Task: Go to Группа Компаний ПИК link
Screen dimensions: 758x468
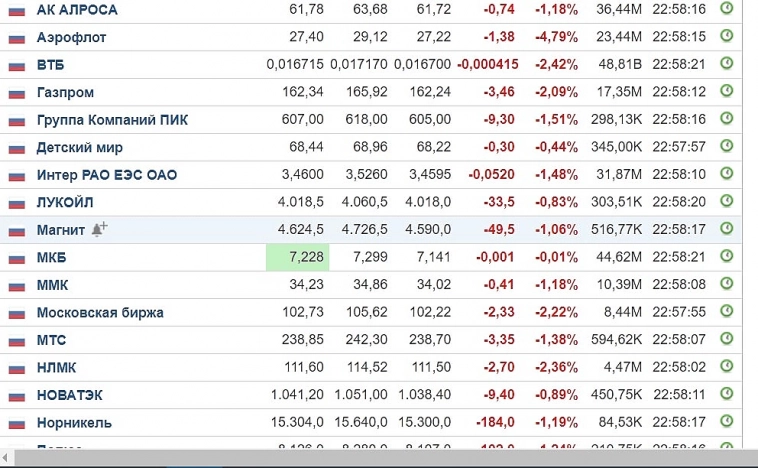Action: pos(112,120)
